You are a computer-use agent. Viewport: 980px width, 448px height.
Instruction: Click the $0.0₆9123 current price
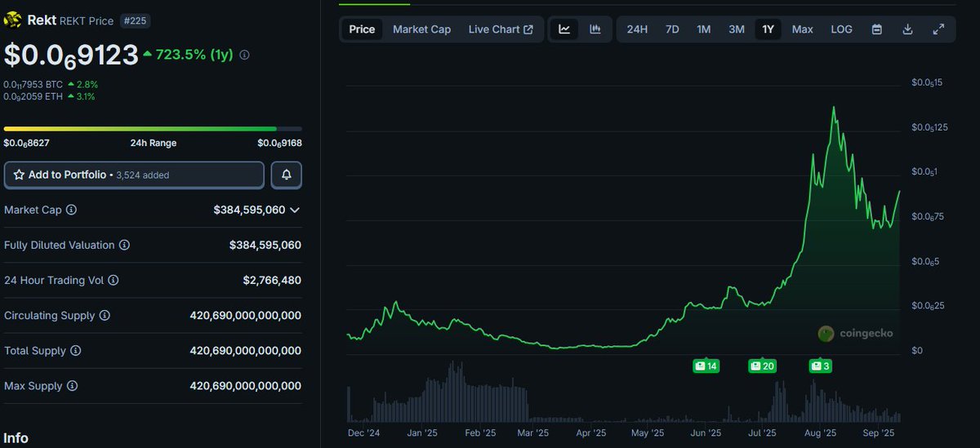point(71,55)
